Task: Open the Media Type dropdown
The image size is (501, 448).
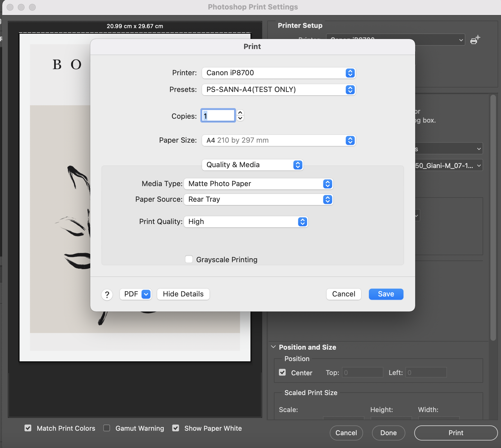Action: pos(258,184)
